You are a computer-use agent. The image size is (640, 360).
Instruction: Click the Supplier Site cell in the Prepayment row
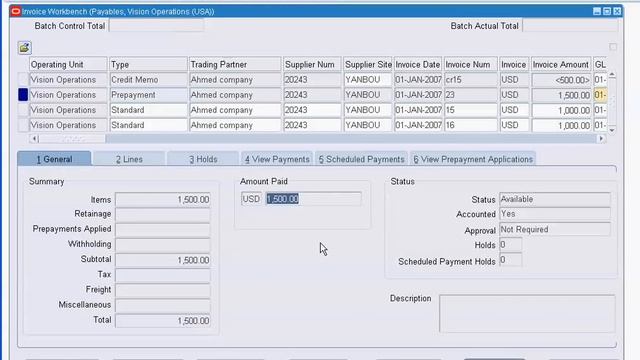click(368, 95)
